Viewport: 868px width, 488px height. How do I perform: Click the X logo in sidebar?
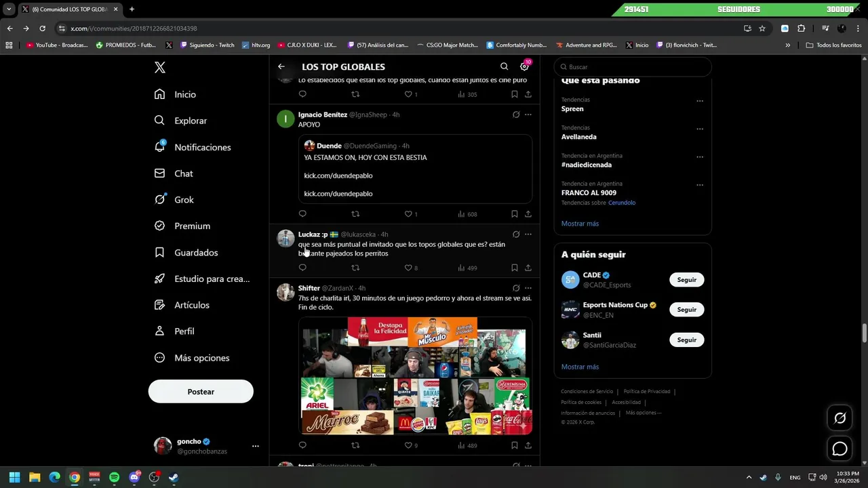[x=159, y=67]
